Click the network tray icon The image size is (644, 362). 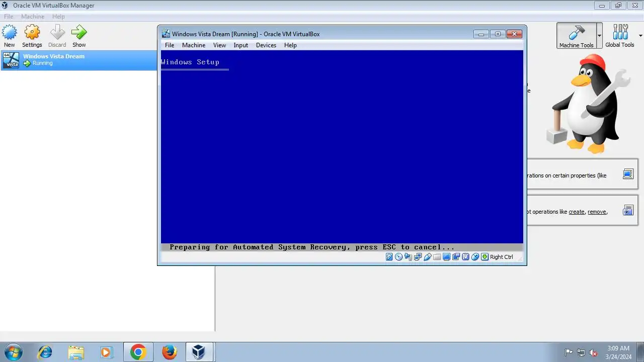[581, 352]
